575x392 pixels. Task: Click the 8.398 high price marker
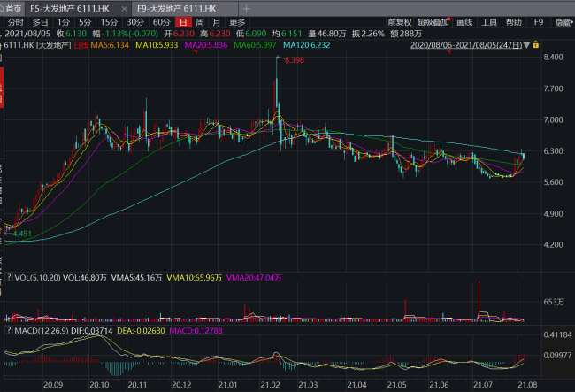[x=295, y=60]
